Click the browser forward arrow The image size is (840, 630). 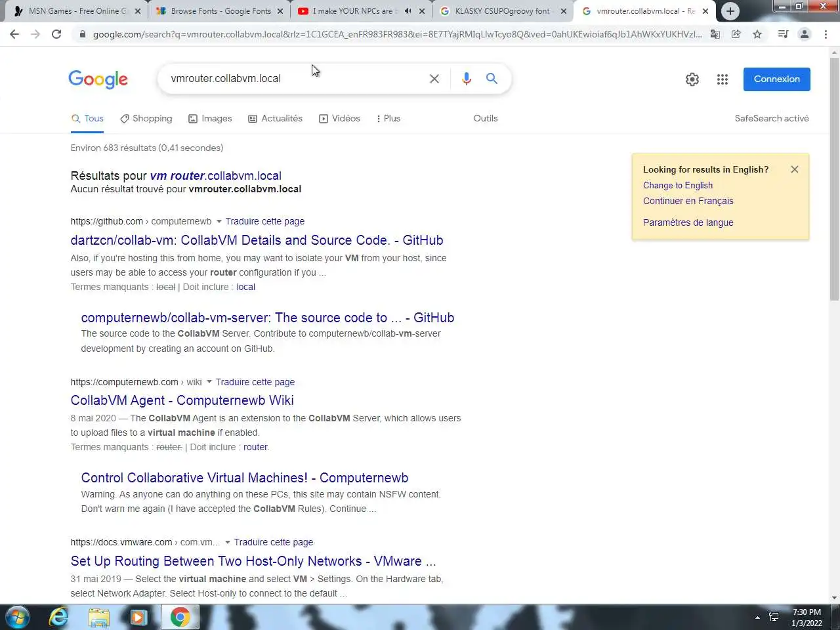(35, 34)
